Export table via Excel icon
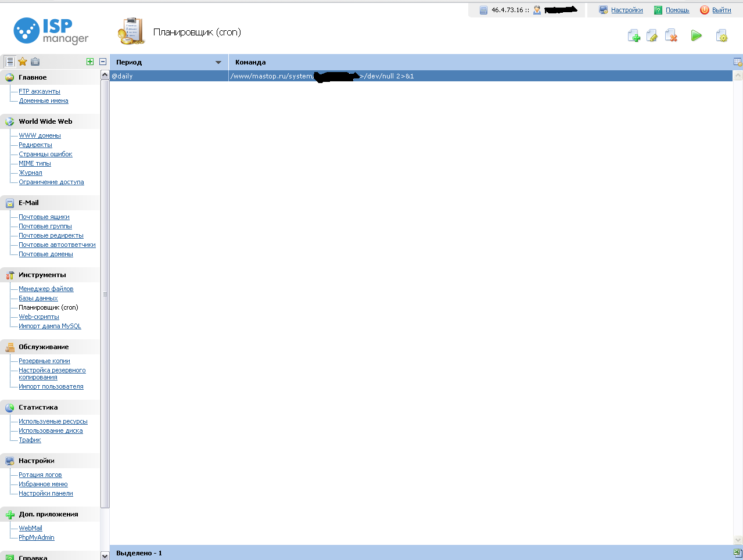This screenshot has width=743, height=560. tap(737, 553)
